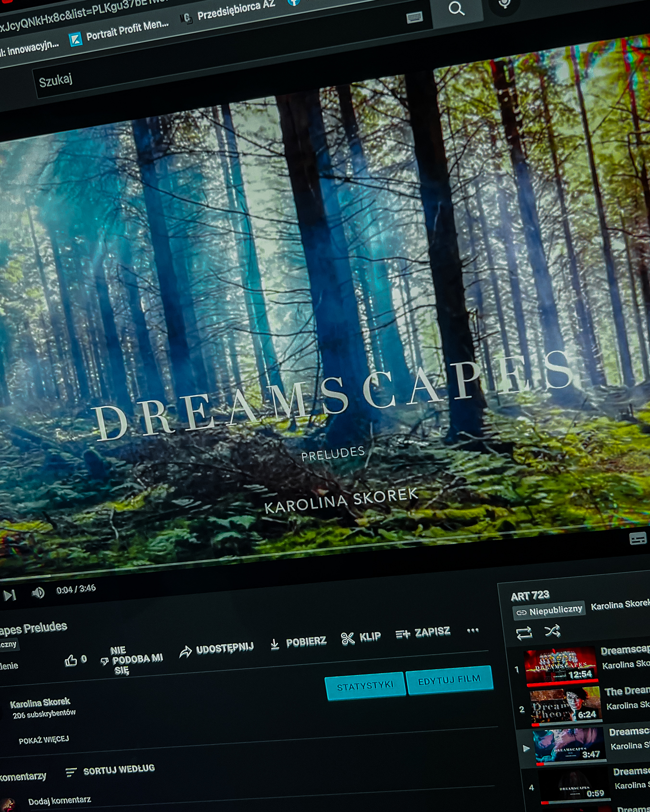Screen dimensions: 650x812
Task: Play playlist video thumbnail with 0:59
Action: click(574, 785)
